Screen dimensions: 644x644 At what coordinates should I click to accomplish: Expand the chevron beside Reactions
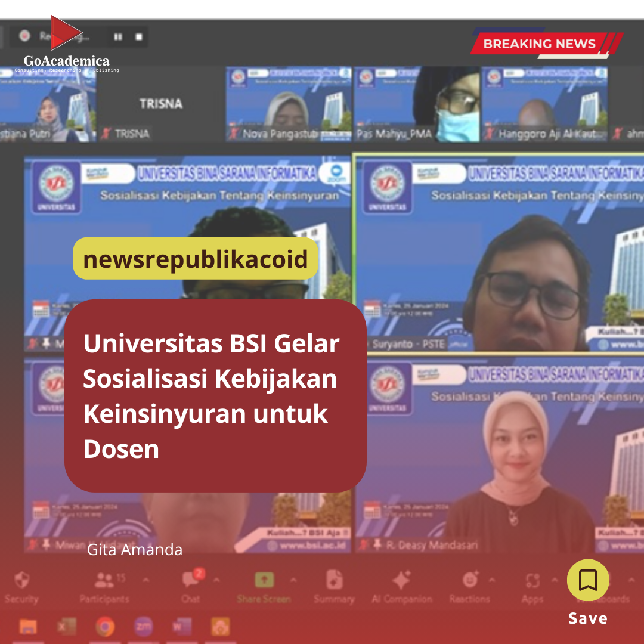[x=491, y=580]
